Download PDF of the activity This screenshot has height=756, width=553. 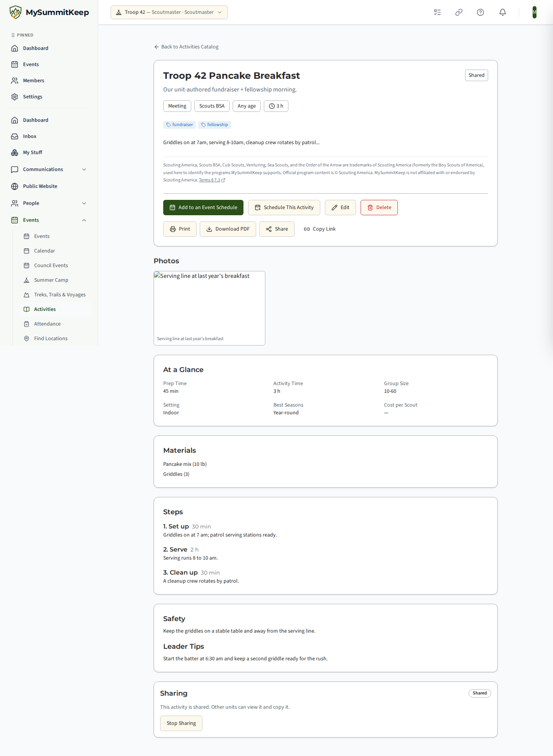[228, 229]
